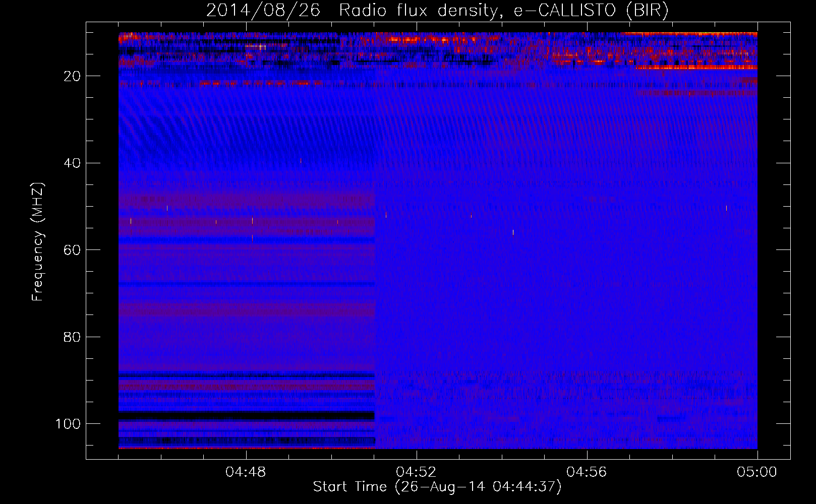Click the 40 MHz frequency tick label
Screen dimensions: 816x504
(x=72, y=163)
